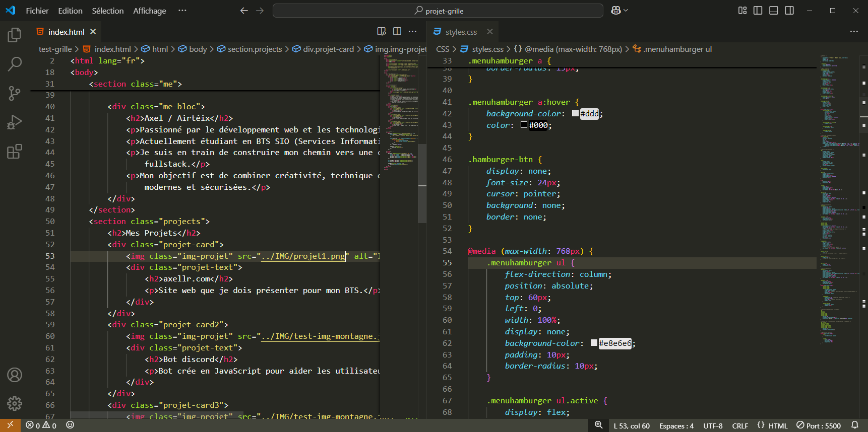Open the Sélection menu
Screen dimensions: 868x432
point(107,11)
